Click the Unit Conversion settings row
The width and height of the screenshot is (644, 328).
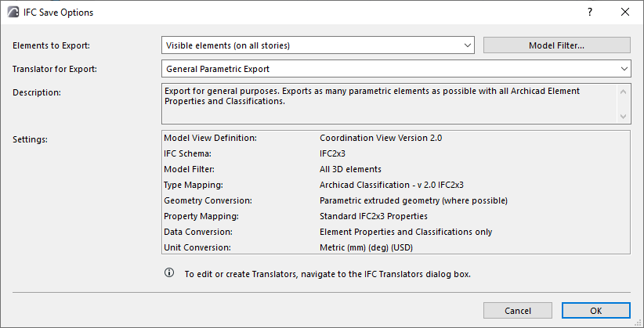[x=396, y=247]
